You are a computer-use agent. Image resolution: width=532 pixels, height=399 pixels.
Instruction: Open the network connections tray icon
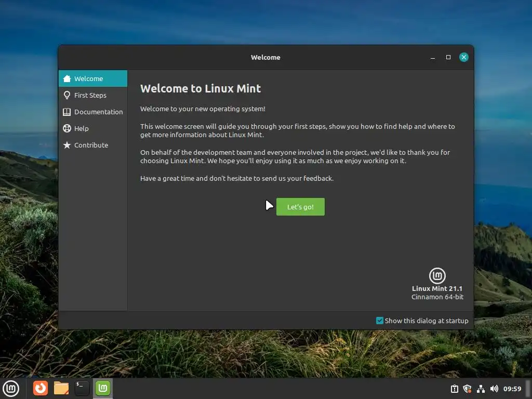coord(481,389)
